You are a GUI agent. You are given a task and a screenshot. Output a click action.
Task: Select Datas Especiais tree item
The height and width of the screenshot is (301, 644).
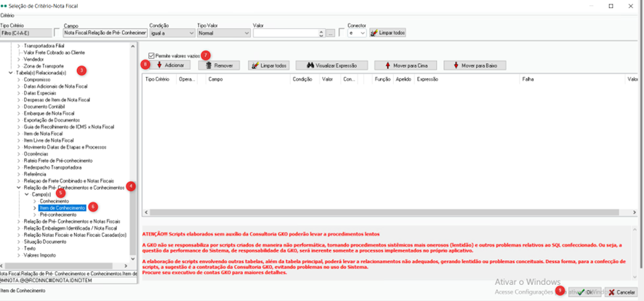pyautogui.click(x=40, y=93)
